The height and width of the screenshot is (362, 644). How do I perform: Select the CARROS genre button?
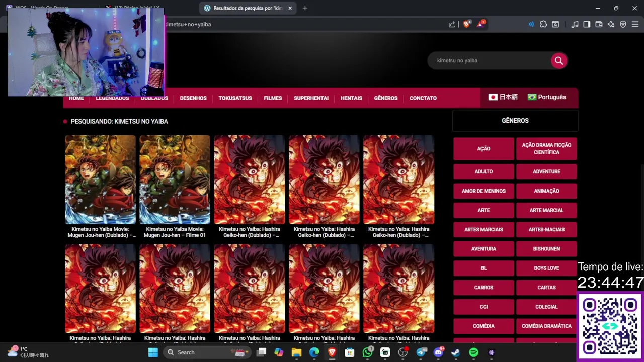(x=484, y=288)
